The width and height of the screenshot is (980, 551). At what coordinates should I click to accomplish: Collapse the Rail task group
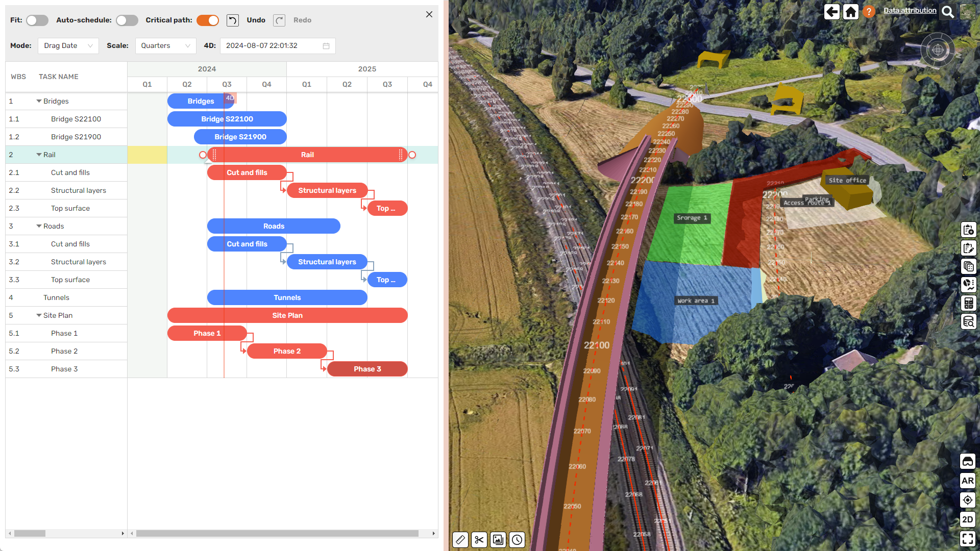point(39,155)
